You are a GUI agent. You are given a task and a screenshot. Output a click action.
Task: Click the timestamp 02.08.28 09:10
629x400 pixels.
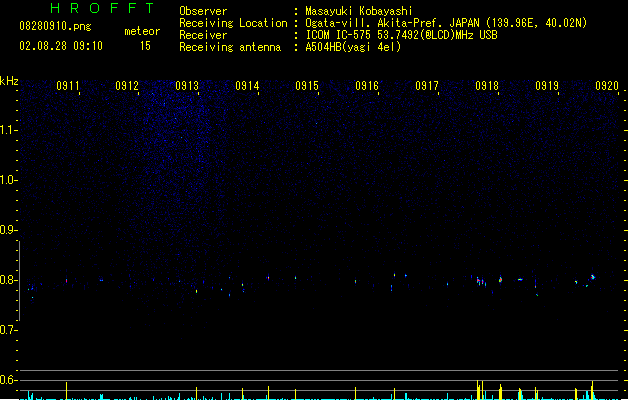pos(61,46)
